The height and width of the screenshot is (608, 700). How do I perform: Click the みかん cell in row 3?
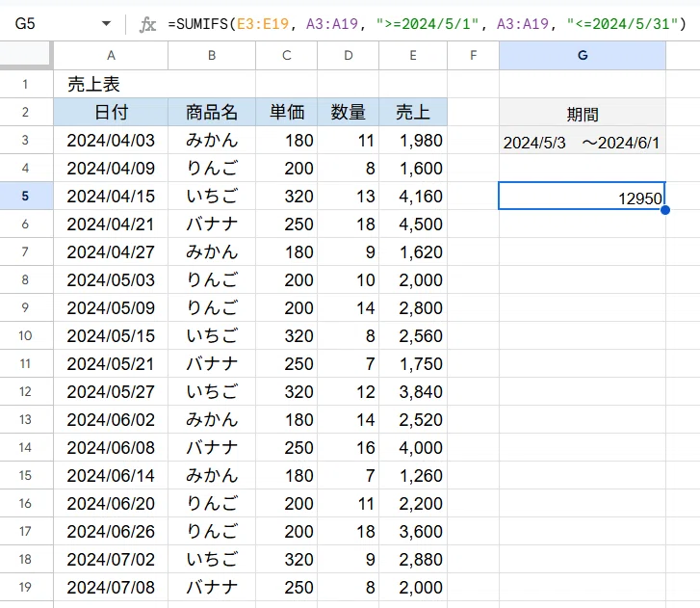click(212, 141)
